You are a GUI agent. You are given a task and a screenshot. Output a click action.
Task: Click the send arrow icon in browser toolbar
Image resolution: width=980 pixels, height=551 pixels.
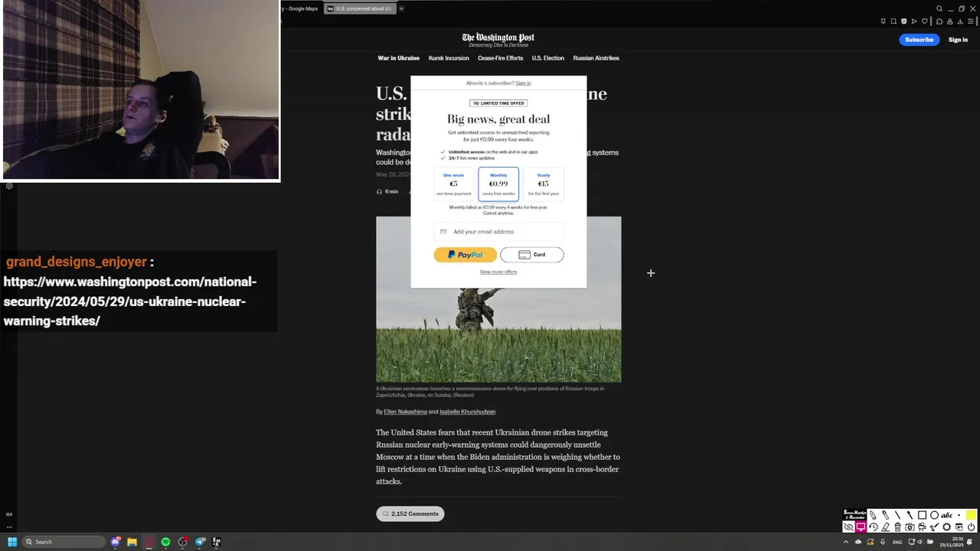tap(914, 21)
